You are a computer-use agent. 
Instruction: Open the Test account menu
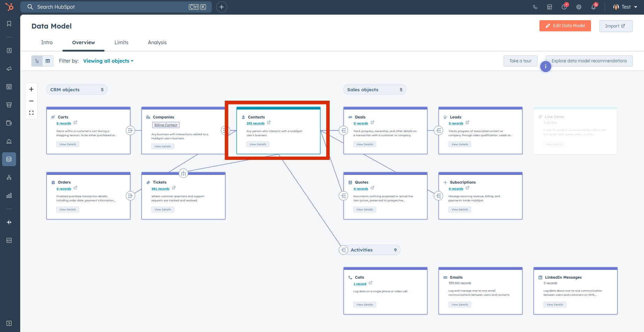tap(625, 7)
